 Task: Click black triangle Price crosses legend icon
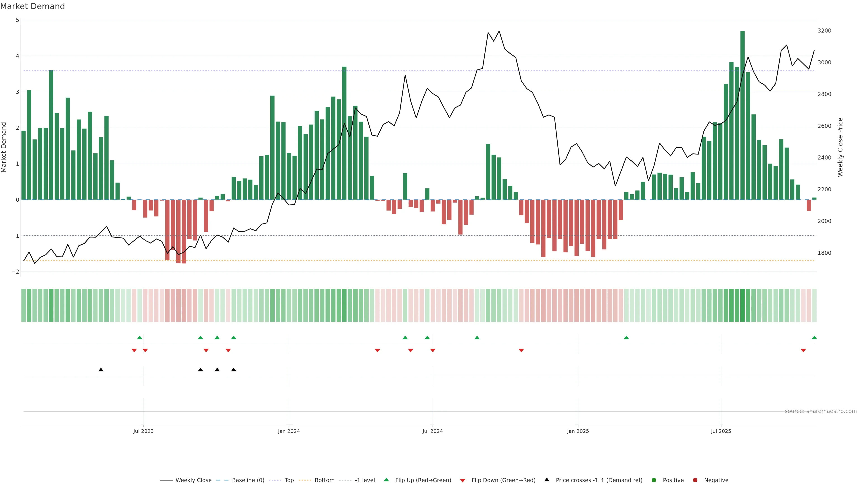pyautogui.click(x=547, y=480)
